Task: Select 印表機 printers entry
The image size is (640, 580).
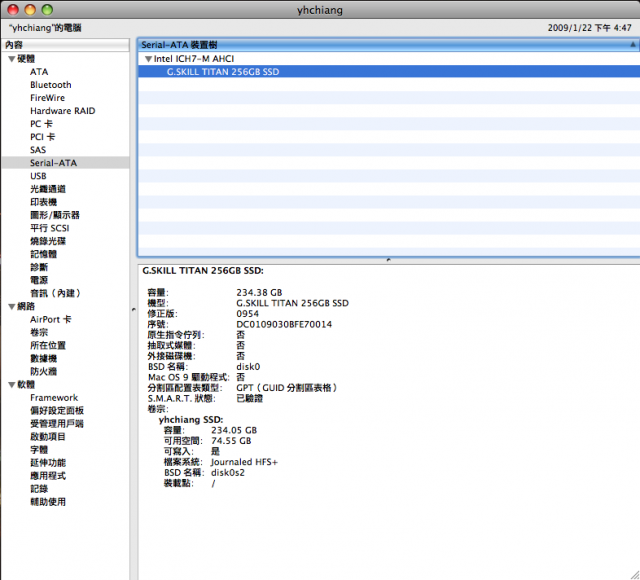Action: pyautogui.click(x=43, y=202)
